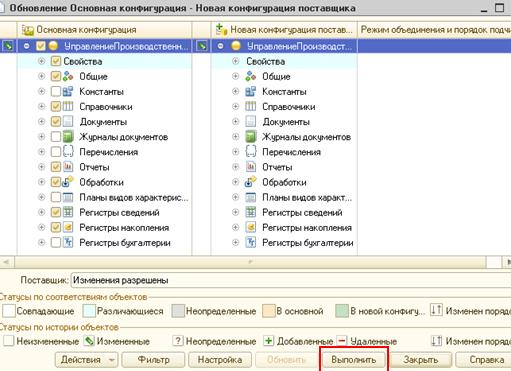Click the Общие icon in Основная конфигурация tree
Screen dimensions: 511x371
tap(68, 76)
